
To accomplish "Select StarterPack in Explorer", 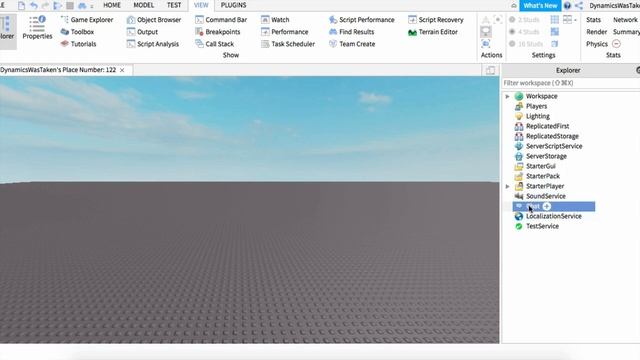I will pos(543,176).
